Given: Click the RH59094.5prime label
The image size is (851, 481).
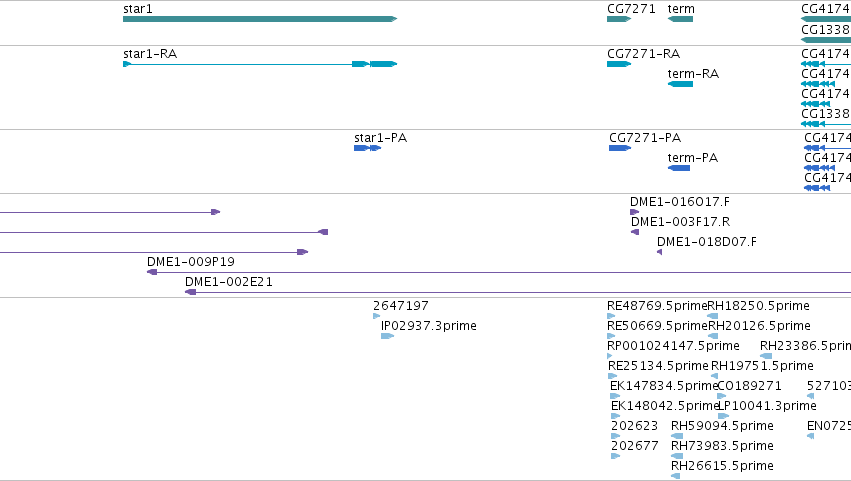Looking at the screenshot, I should click(722, 426).
